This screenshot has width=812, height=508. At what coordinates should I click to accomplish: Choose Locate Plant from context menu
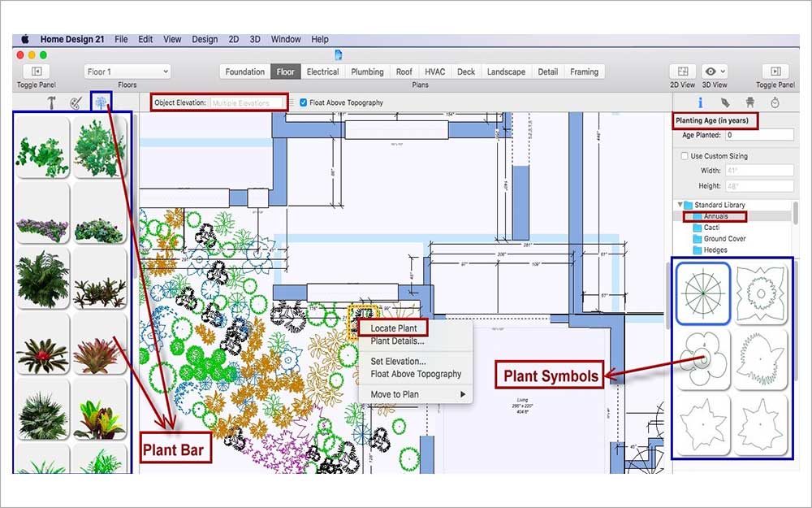394,328
